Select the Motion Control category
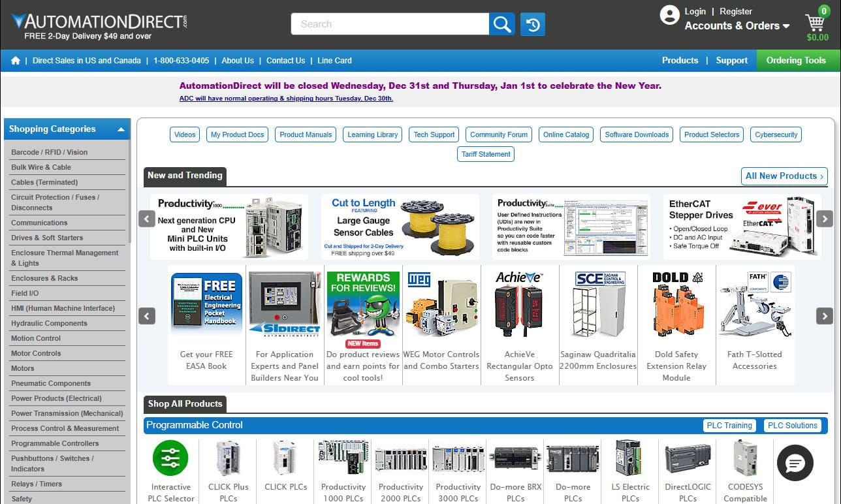 point(35,338)
